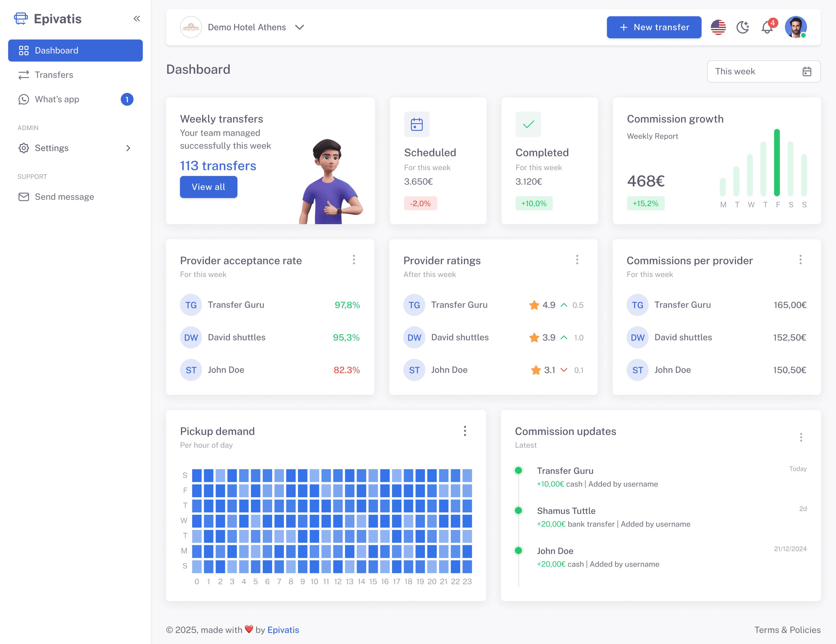This screenshot has height=644, width=836.
Task: Expand the Settings submenu chevron
Action: 128,148
